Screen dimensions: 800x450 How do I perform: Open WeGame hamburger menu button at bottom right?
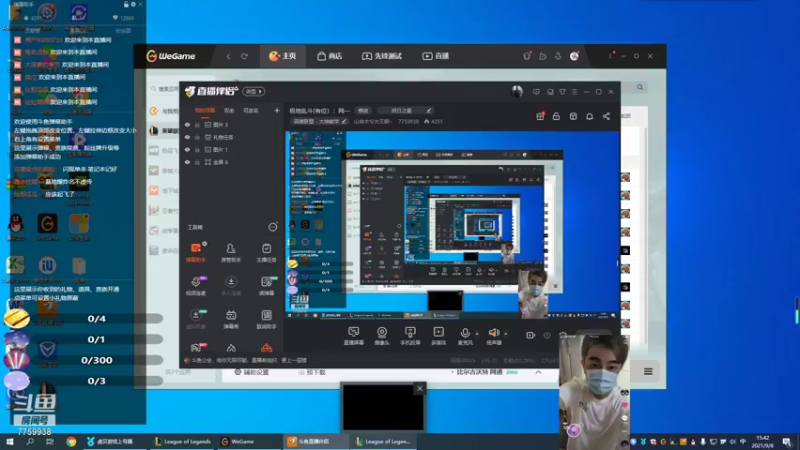[648, 371]
